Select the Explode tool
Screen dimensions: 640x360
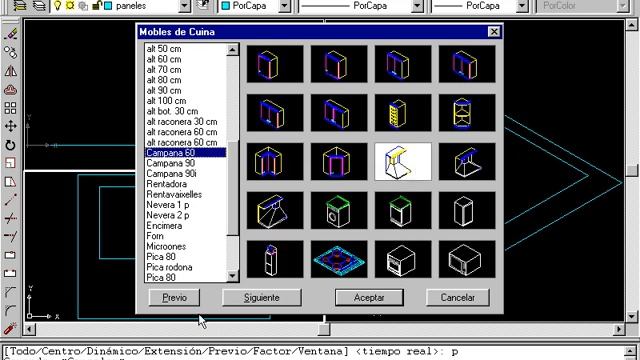pos(11,329)
